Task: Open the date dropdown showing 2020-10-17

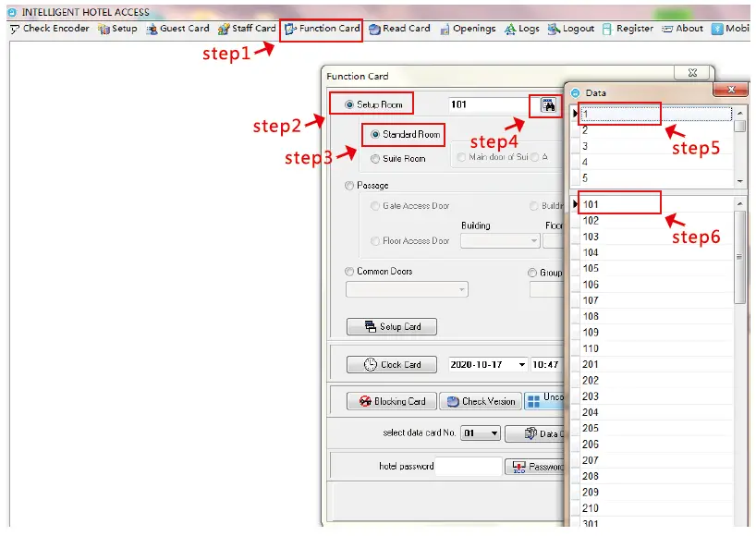Action: tap(522, 365)
